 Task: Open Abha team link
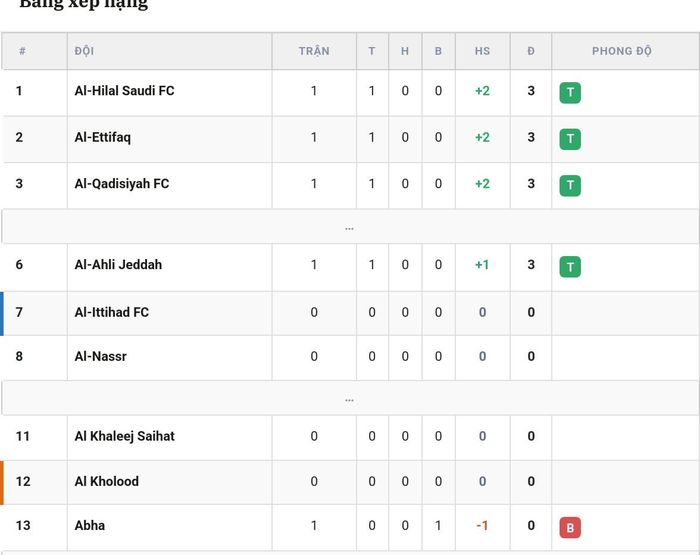[x=90, y=526]
